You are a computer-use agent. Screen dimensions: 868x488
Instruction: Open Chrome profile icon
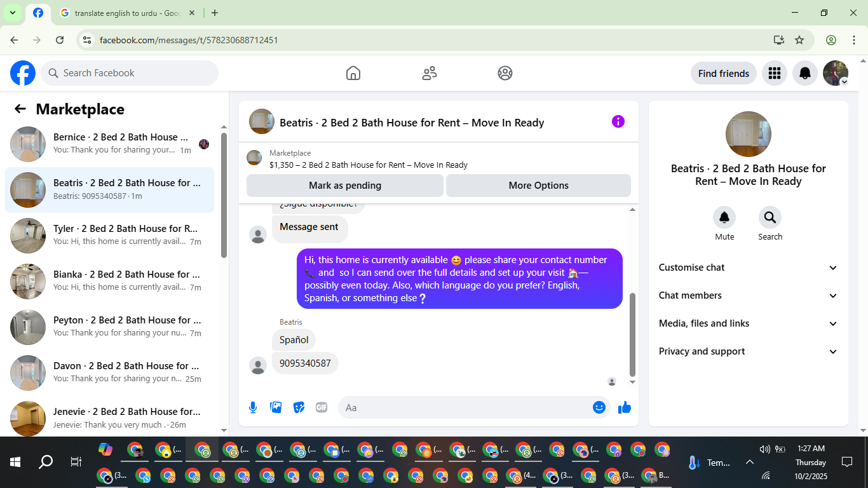click(x=831, y=40)
